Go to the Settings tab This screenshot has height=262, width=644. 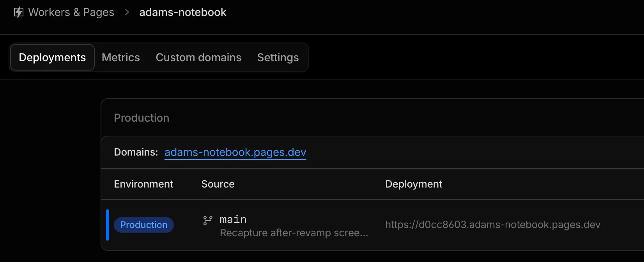[278, 57]
